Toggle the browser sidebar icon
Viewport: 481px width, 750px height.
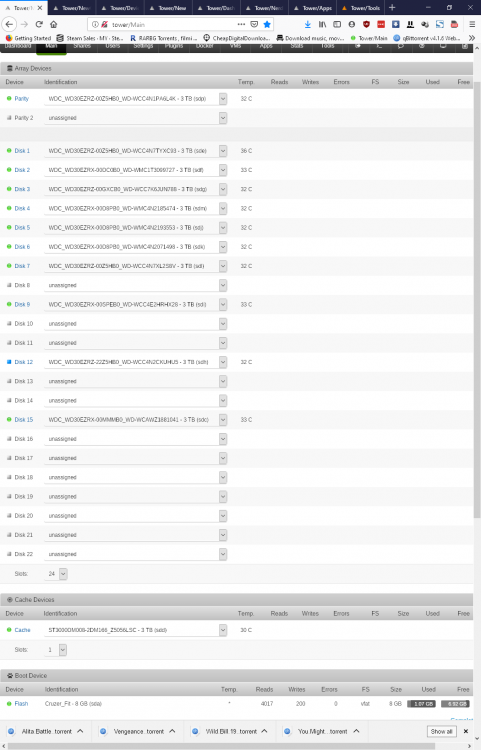point(337,24)
